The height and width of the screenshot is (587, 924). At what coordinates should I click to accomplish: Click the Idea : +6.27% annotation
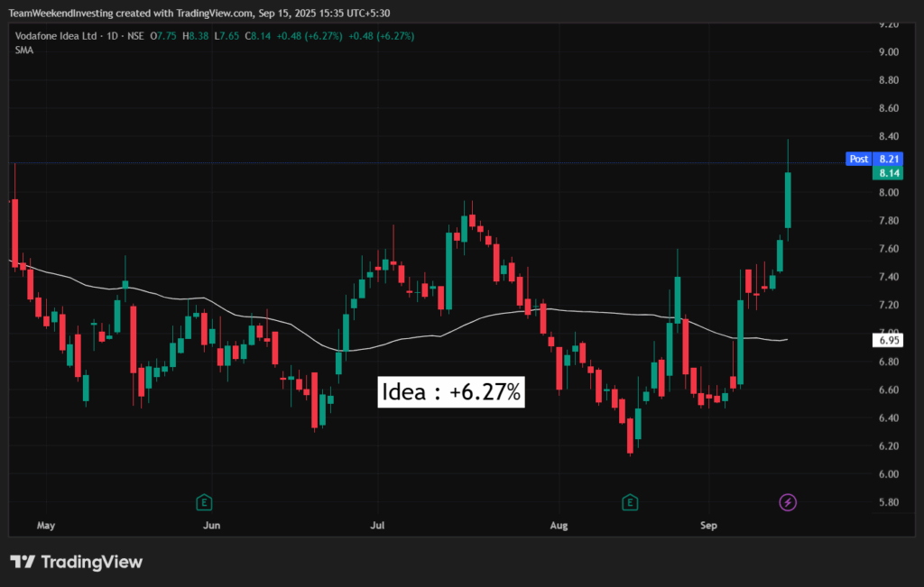(x=451, y=392)
